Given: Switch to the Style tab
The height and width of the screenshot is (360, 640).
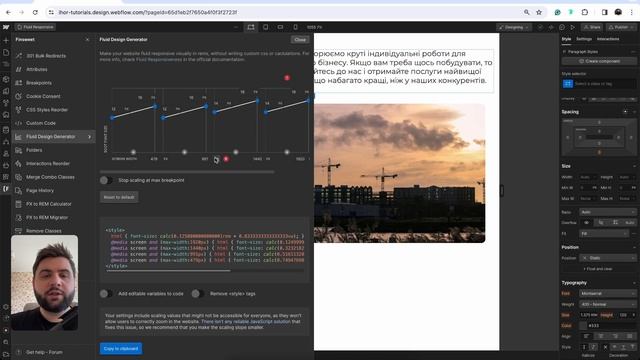Looking at the screenshot, I should (567, 39).
